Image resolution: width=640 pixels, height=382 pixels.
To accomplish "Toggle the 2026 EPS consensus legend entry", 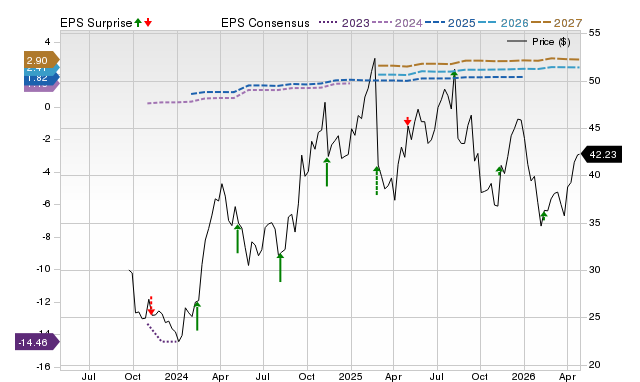I will tap(503, 23).
